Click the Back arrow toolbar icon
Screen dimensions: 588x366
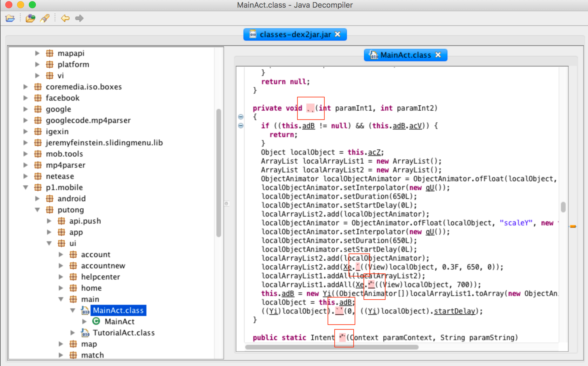point(65,19)
